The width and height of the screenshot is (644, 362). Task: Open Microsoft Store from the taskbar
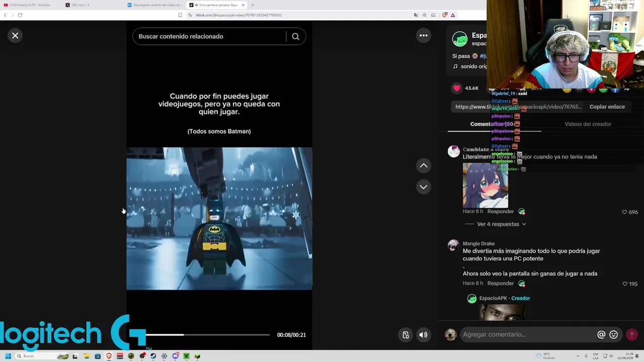[98, 356]
